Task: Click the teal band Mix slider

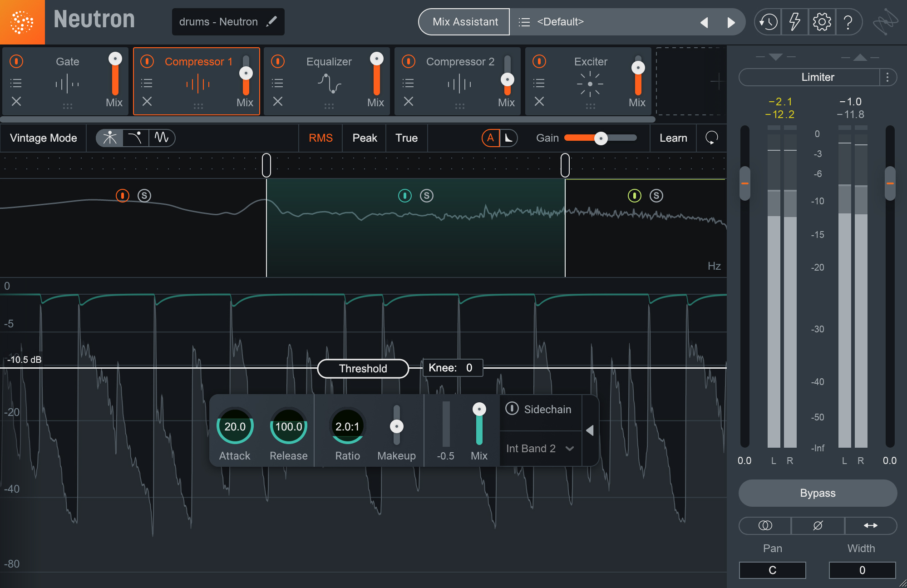Action: (x=479, y=423)
